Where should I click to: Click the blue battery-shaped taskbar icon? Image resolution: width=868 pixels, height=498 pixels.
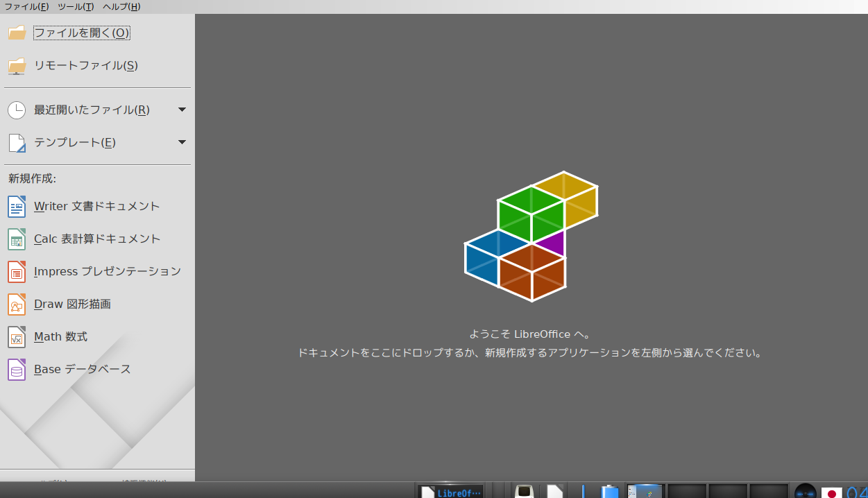(610, 492)
